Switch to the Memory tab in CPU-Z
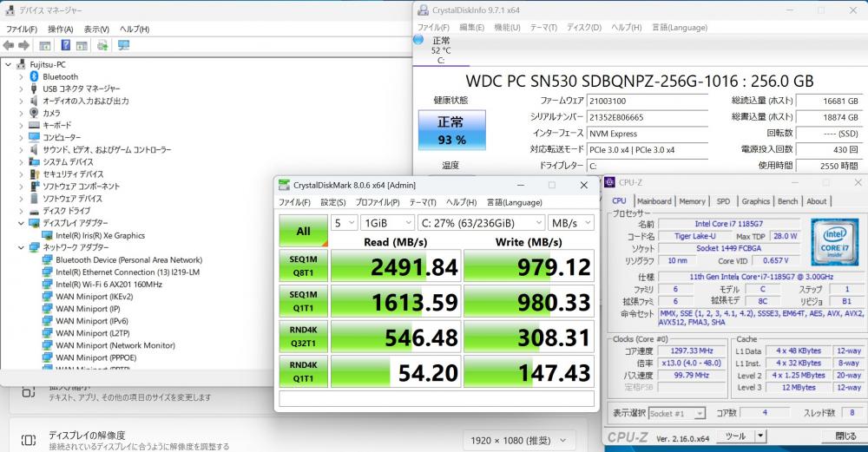The image size is (868, 452). click(x=692, y=201)
